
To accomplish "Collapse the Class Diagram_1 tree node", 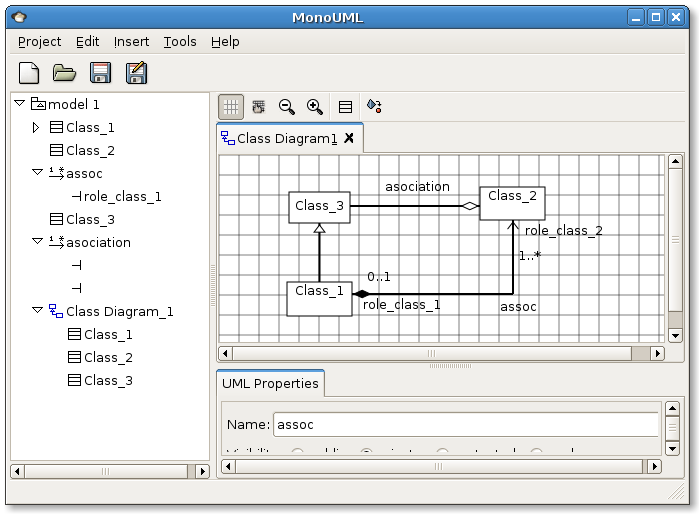I will pos(37,310).
